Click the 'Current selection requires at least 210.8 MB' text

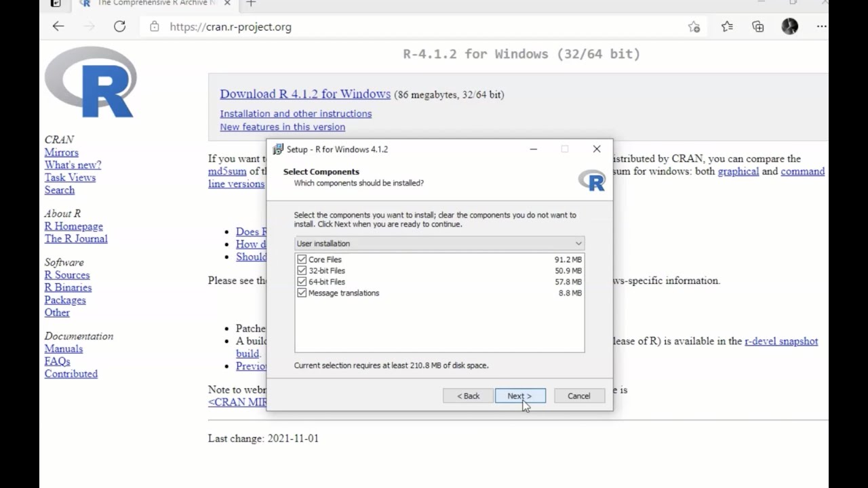391,365
